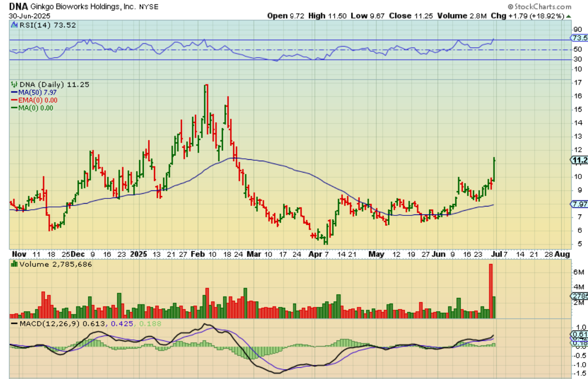
Task: Click the Mar label on the time axis
Action: [255, 254]
